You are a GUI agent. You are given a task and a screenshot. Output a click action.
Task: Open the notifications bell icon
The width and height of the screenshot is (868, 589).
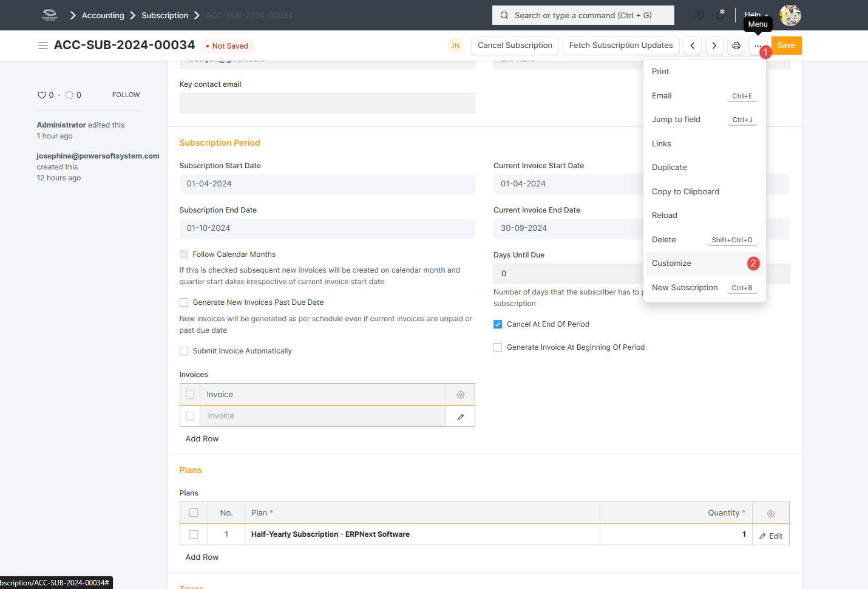point(720,15)
